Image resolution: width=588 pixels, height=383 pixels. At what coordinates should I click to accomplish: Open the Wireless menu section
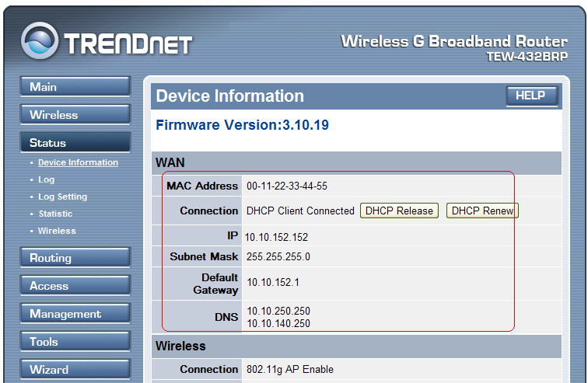tap(75, 114)
